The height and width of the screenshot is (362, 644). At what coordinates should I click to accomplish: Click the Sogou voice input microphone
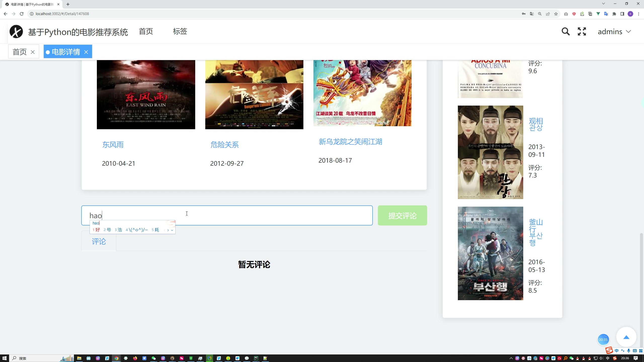pos(629,351)
